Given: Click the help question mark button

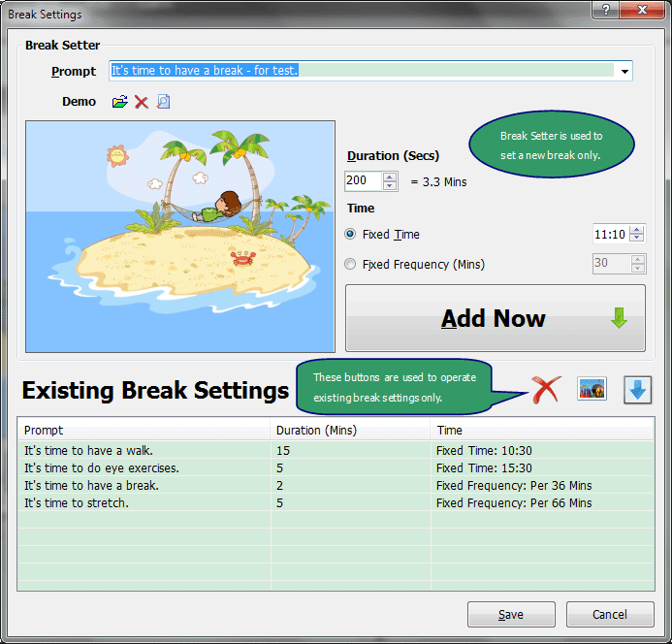Looking at the screenshot, I should point(606,10).
